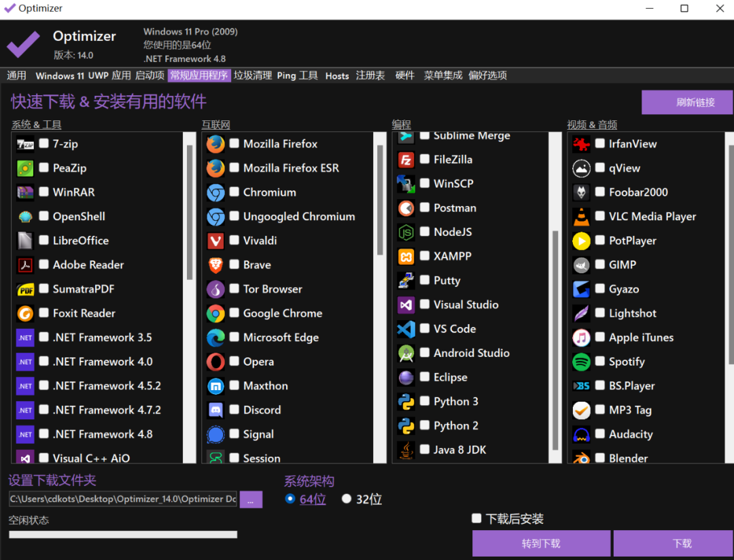Click the Python 3 icon
Image resolution: width=734 pixels, height=560 pixels.
406,402
